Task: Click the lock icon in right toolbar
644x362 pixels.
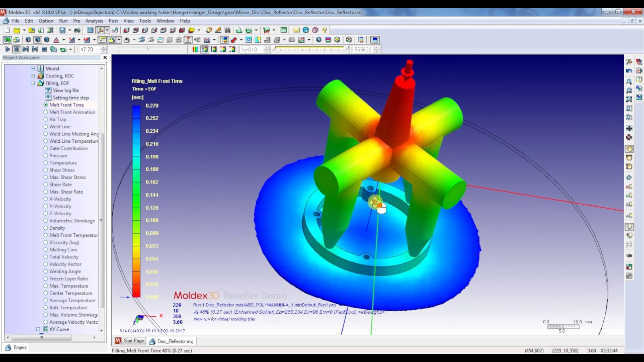Action: click(x=629, y=276)
